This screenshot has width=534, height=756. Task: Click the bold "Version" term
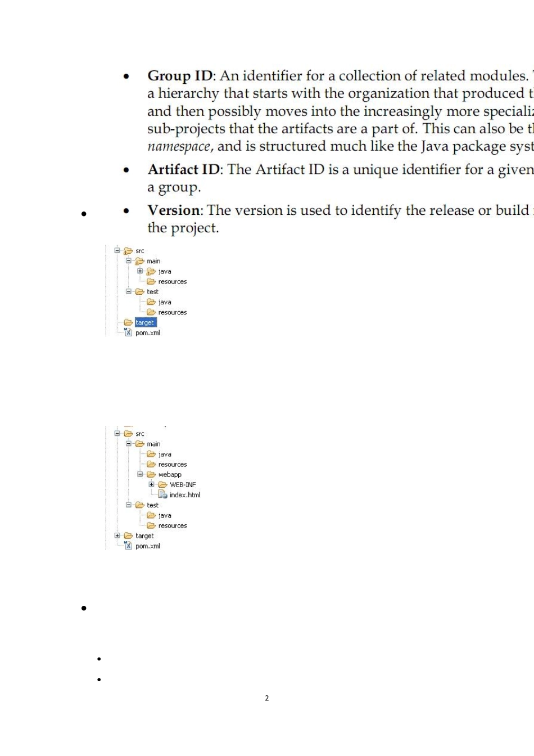(x=174, y=210)
